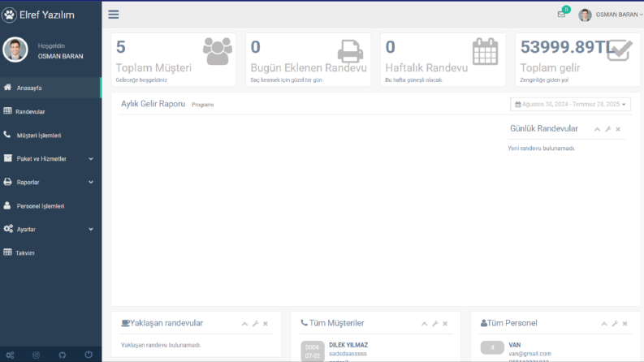Expand the Raporlar menu
The width and height of the screenshot is (644, 362).
coord(50,183)
